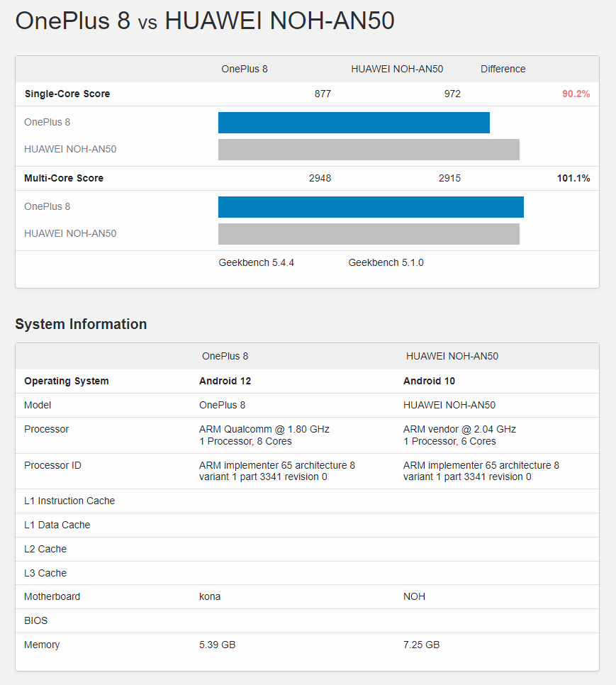Select the page title OnePlus 8 vs HUAWEI
616x685 pixels.
(204, 21)
